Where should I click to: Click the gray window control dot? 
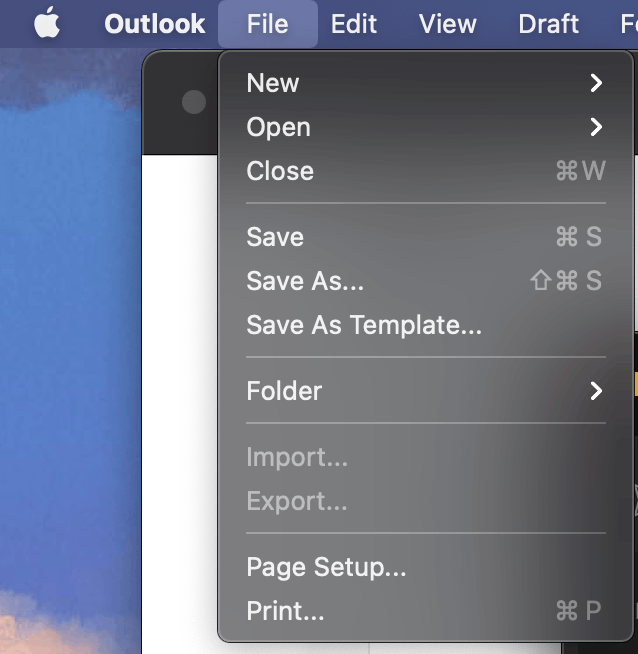(194, 102)
